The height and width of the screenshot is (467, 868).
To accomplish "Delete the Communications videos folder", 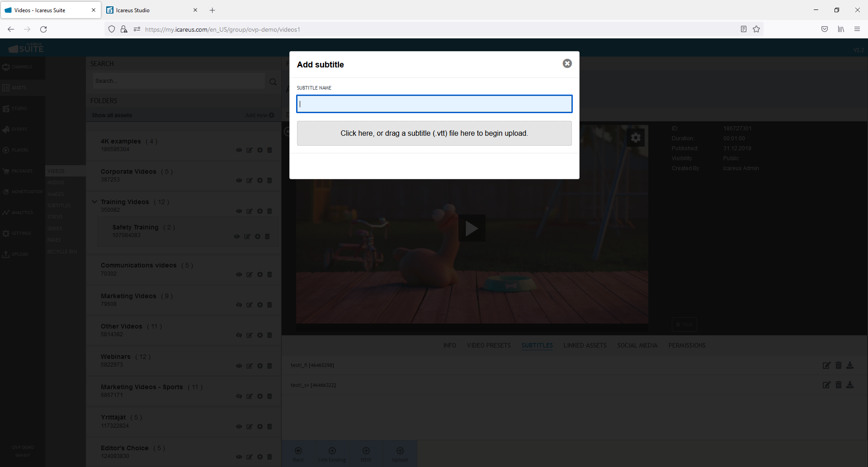I will (270, 275).
